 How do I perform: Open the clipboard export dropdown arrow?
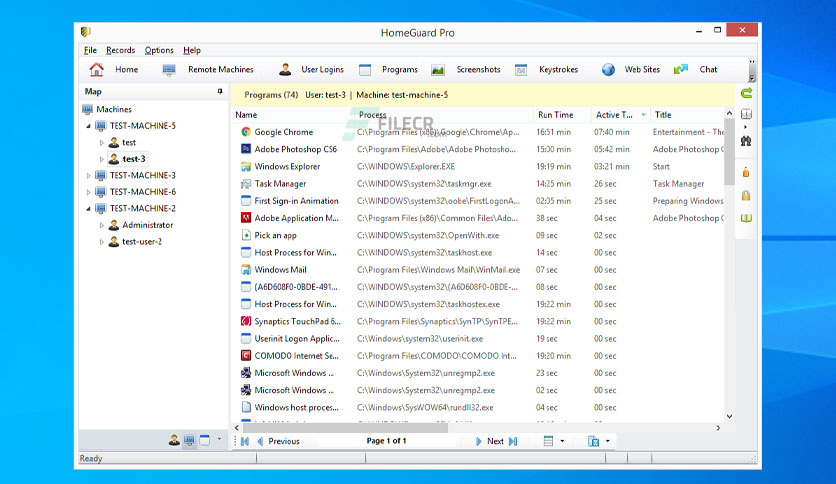point(607,441)
